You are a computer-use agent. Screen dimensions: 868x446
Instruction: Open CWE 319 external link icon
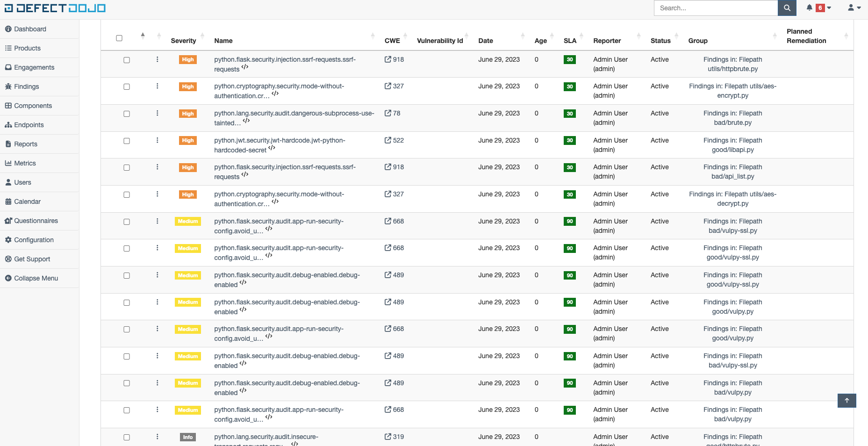(388, 437)
